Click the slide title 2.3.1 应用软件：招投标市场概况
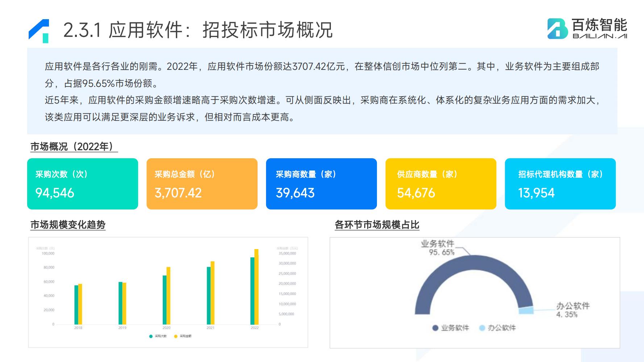The width and height of the screenshot is (644, 362). pos(198,30)
